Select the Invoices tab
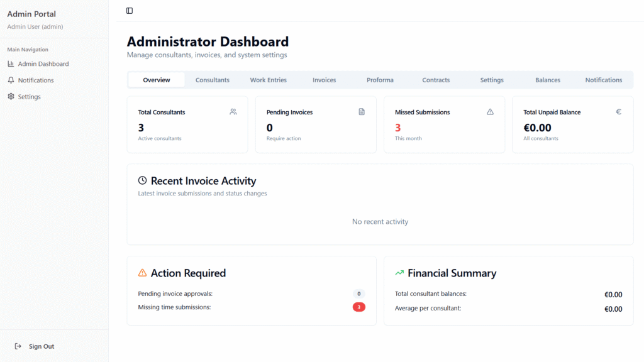 pyautogui.click(x=324, y=80)
